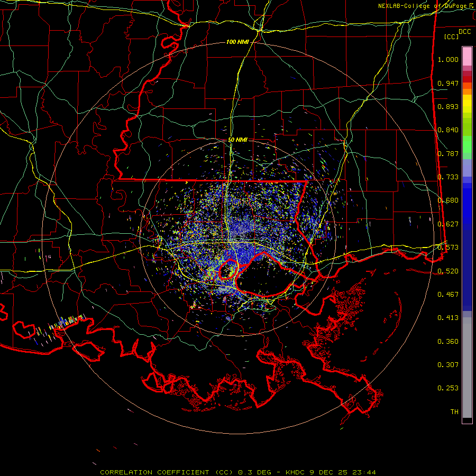The image size is (476, 476).
Task: Click the 0.520 legend value
Action: (448, 271)
